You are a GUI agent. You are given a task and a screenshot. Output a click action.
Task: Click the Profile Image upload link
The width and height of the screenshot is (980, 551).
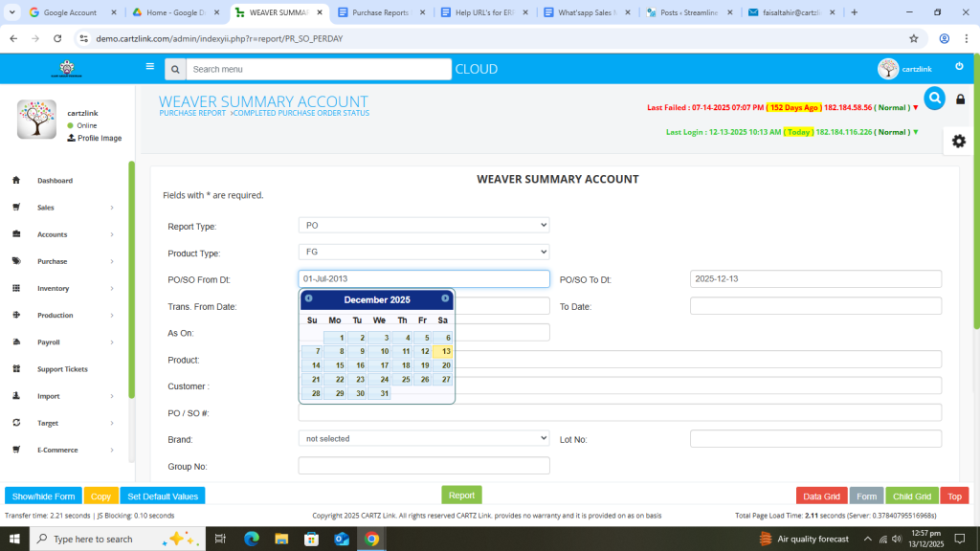pyautogui.click(x=94, y=138)
